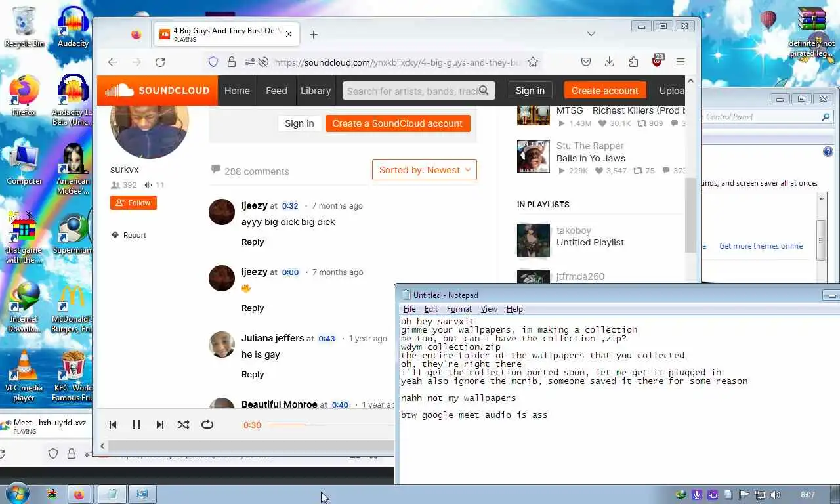Screen dimensions: 840x504
Task: Open Notepad Help menu
Action: click(514, 309)
